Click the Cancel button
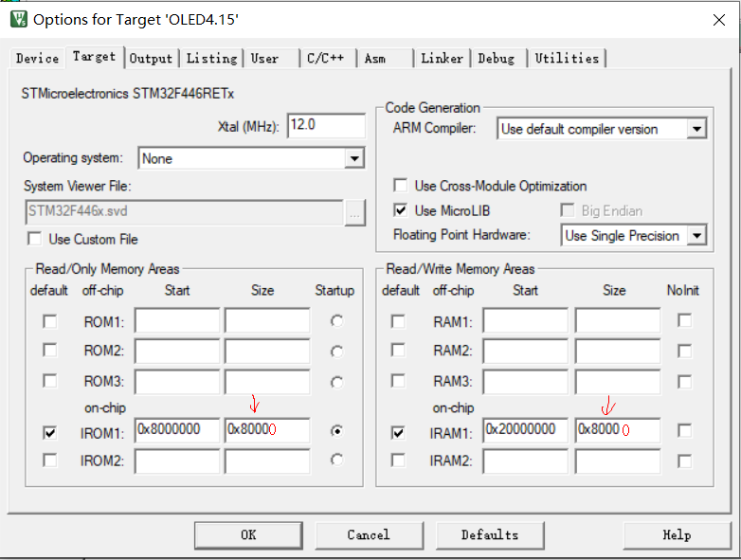The image size is (741, 560). pyautogui.click(x=370, y=535)
